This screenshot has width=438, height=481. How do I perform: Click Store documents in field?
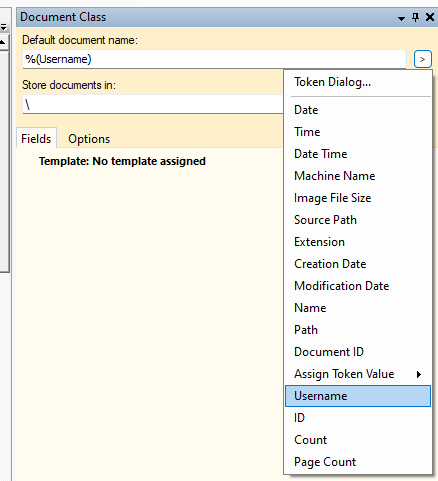[x=153, y=104]
